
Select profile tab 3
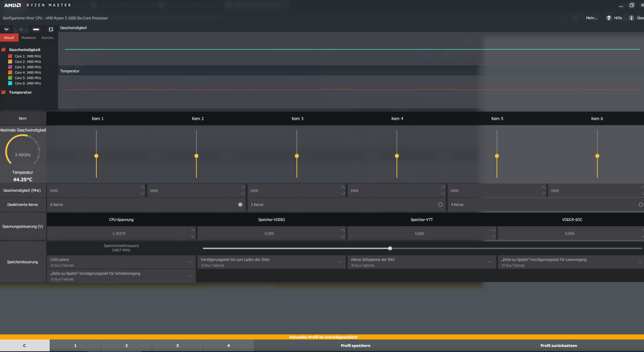[177, 346]
